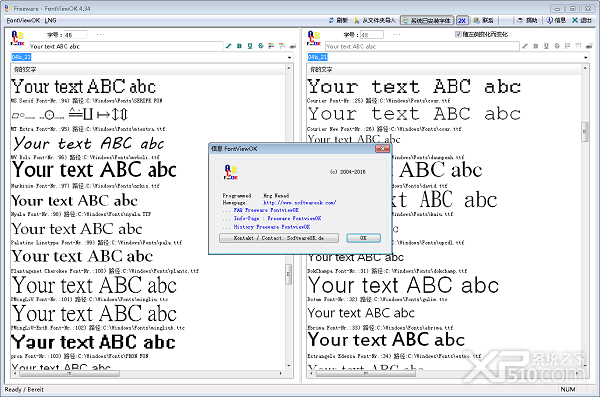Image resolution: width=600 pixels, height=397 pixels.
Task: Select the Dotum font sample in right list
Action: (x=403, y=285)
